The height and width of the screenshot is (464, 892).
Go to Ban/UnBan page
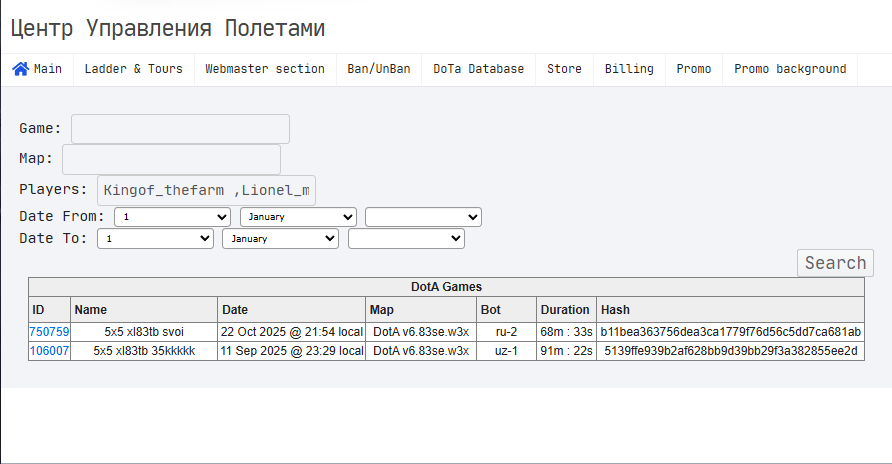(x=379, y=69)
